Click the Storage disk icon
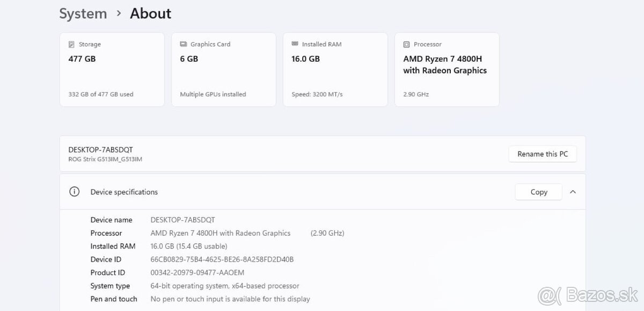 pos(72,44)
